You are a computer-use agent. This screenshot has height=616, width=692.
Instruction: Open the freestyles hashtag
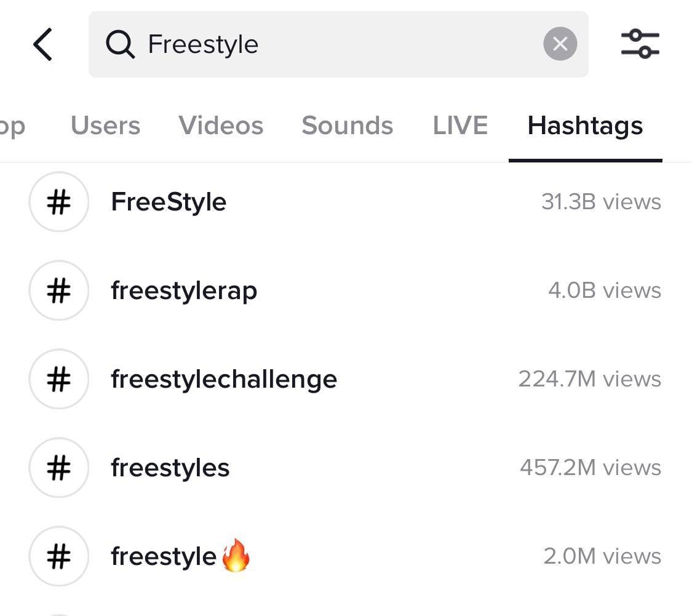click(x=170, y=468)
